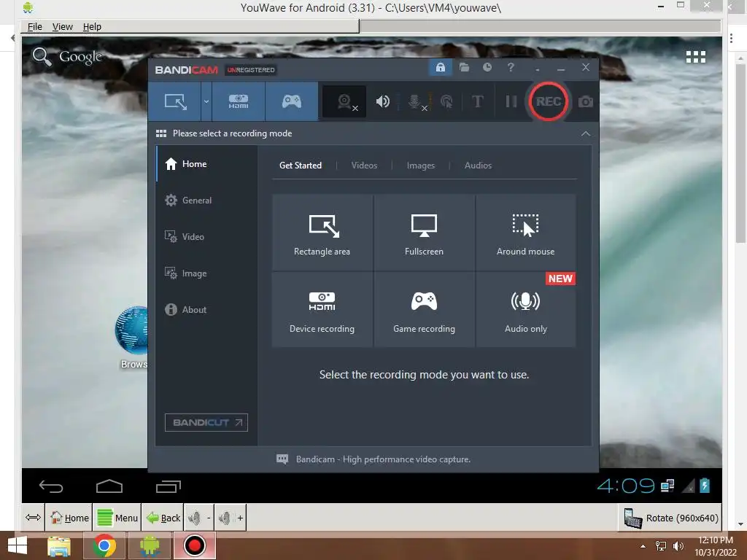Toggle the mouse click effect icon
This screenshot has width=747, height=560.
pyautogui.click(x=446, y=101)
